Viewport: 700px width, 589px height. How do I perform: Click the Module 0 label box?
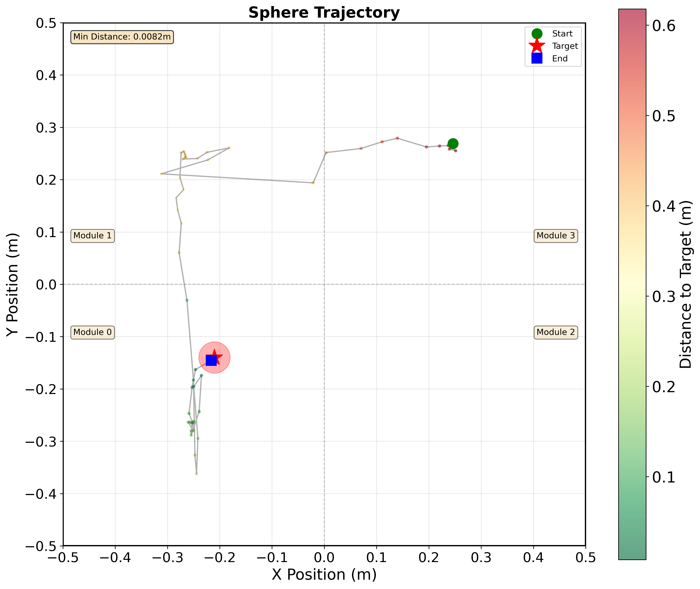(x=92, y=332)
